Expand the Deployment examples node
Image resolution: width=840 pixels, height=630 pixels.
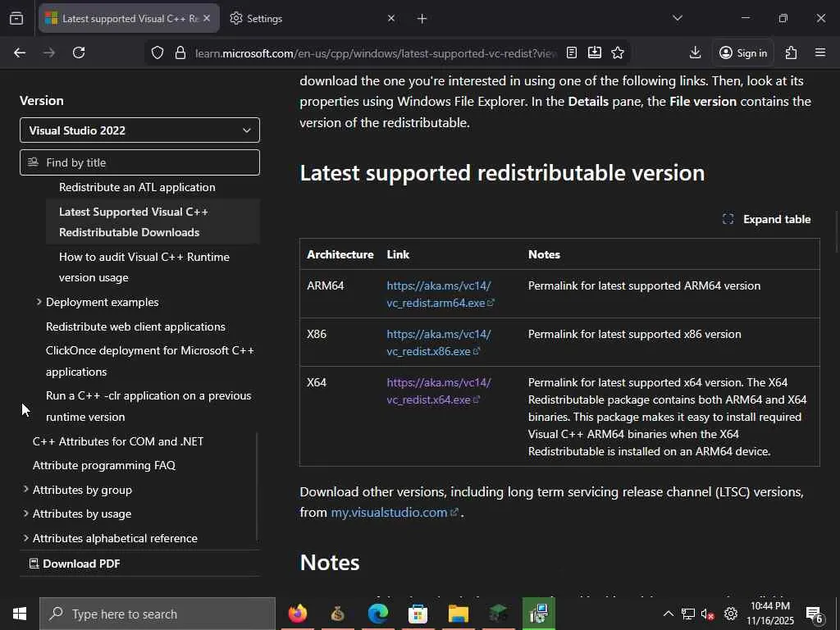point(39,302)
